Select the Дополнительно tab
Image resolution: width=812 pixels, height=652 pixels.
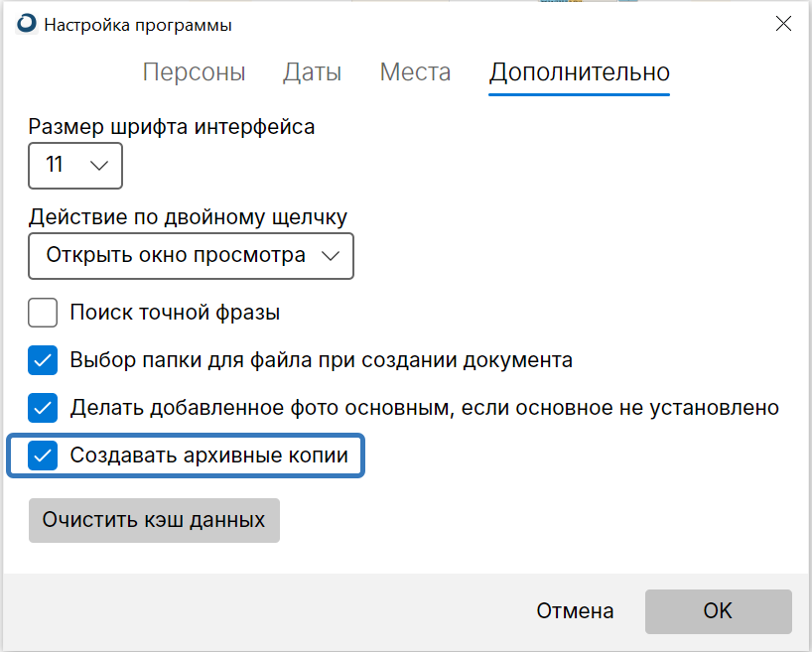pyautogui.click(x=579, y=72)
